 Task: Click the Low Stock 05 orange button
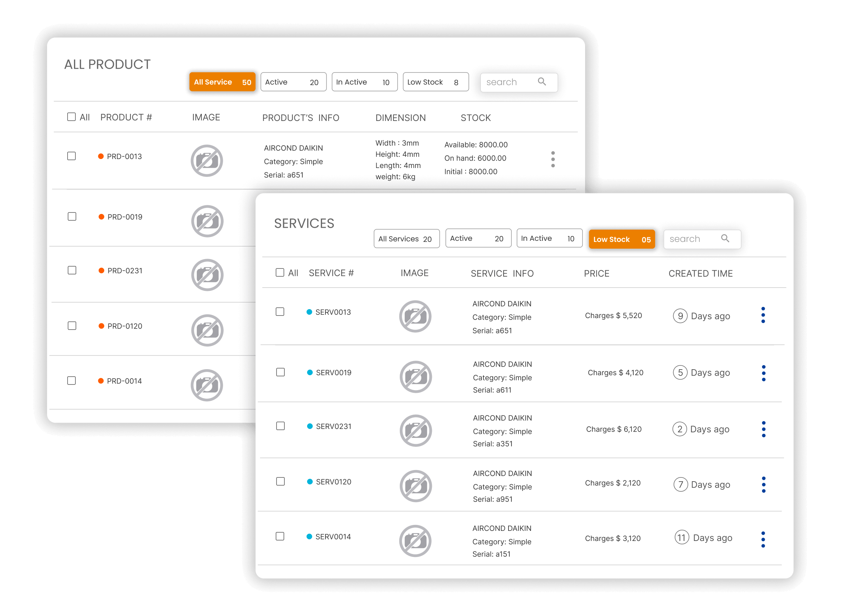pos(622,239)
